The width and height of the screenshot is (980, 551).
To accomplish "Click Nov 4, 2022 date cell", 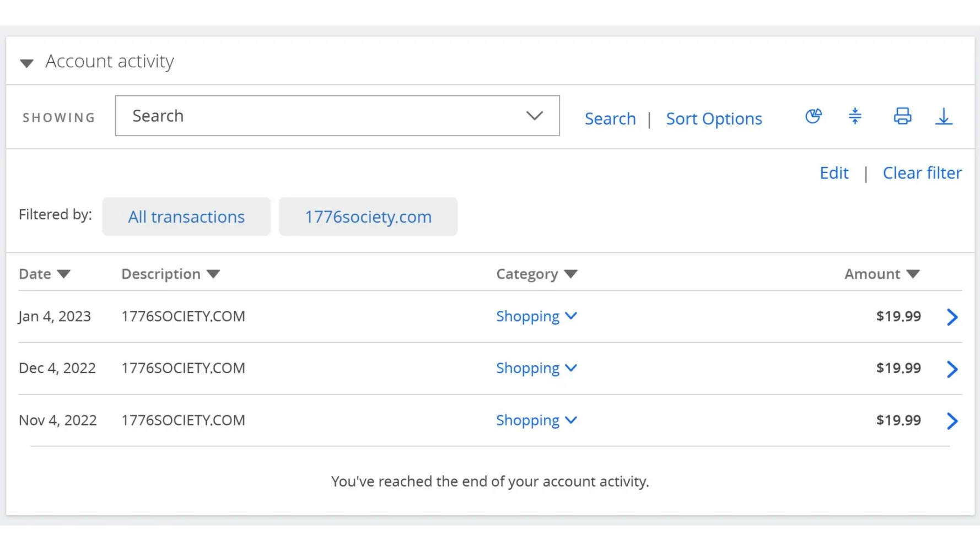I will [58, 420].
